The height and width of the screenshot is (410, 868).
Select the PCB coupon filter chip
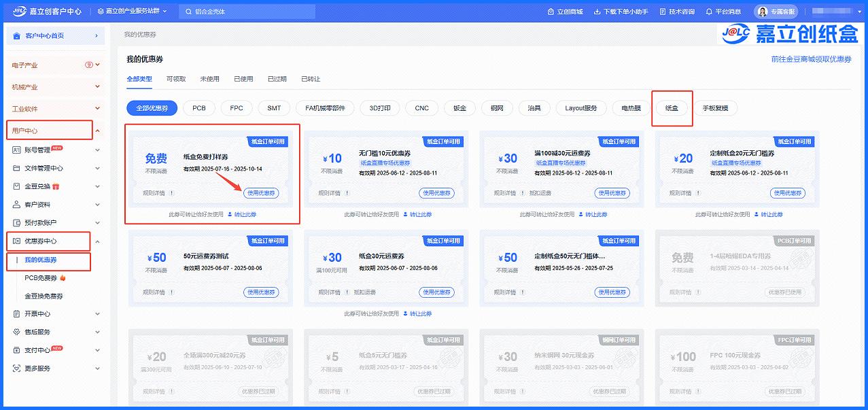pos(199,108)
